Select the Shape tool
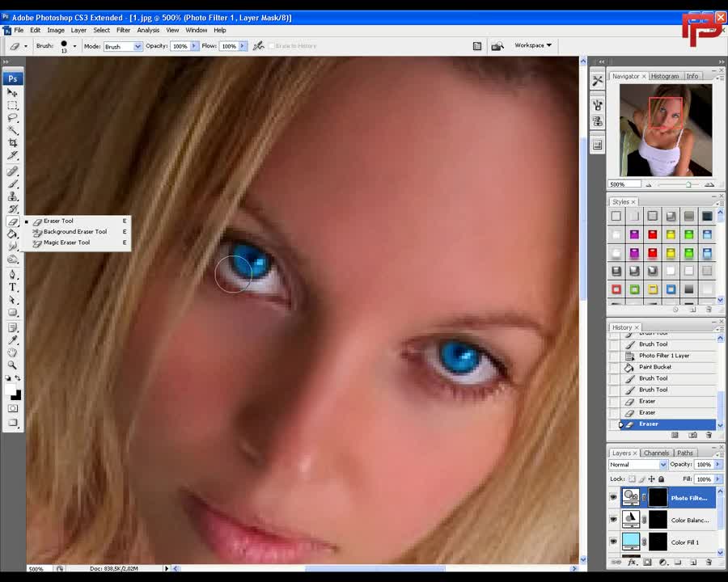This screenshot has height=582, width=728. (12, 312)
